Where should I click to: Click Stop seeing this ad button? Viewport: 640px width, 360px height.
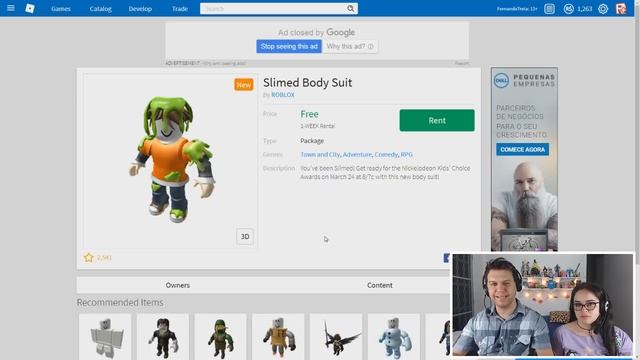289,47
